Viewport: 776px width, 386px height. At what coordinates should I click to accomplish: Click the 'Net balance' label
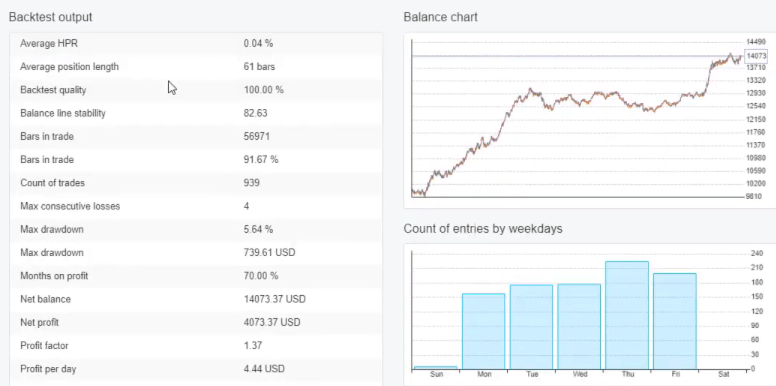[46, 299]
